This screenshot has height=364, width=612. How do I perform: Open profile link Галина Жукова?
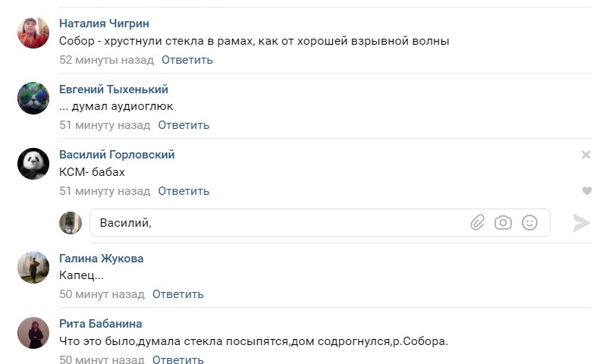102,259
